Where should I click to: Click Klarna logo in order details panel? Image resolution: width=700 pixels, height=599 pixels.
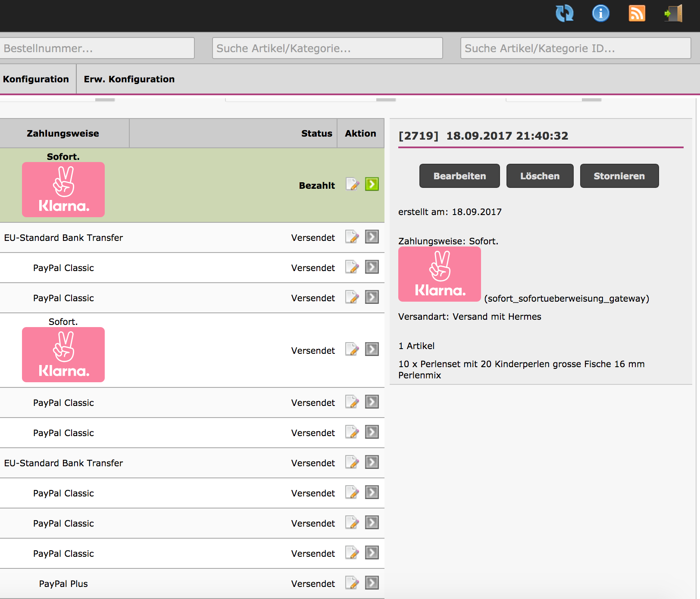click(439, 274)
